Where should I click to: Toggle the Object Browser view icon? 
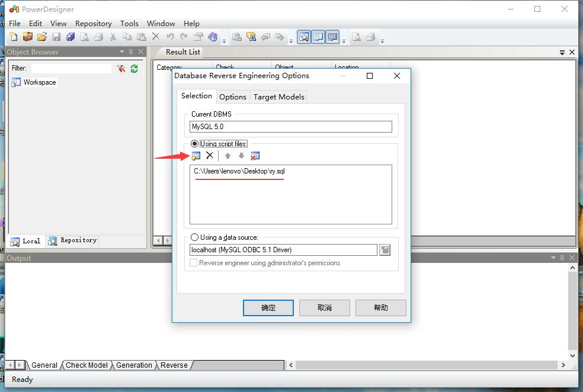pyautogui.click(x=304, y=37)
